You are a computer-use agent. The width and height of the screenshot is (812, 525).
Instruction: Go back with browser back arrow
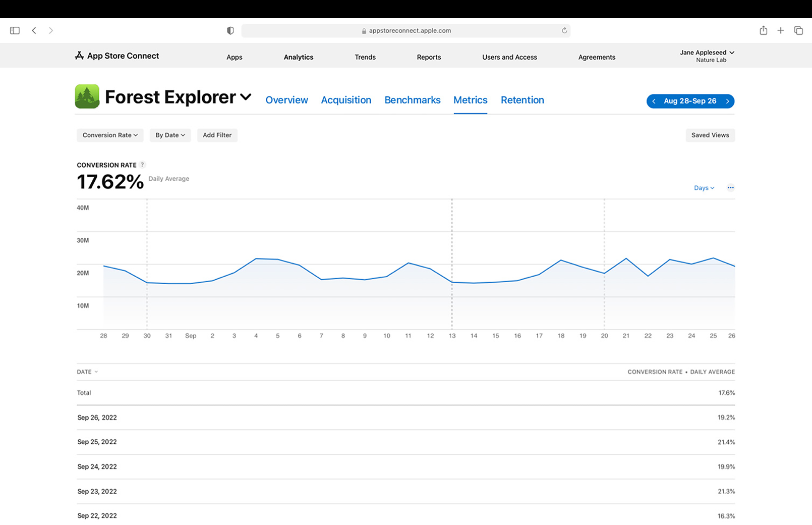34,31
